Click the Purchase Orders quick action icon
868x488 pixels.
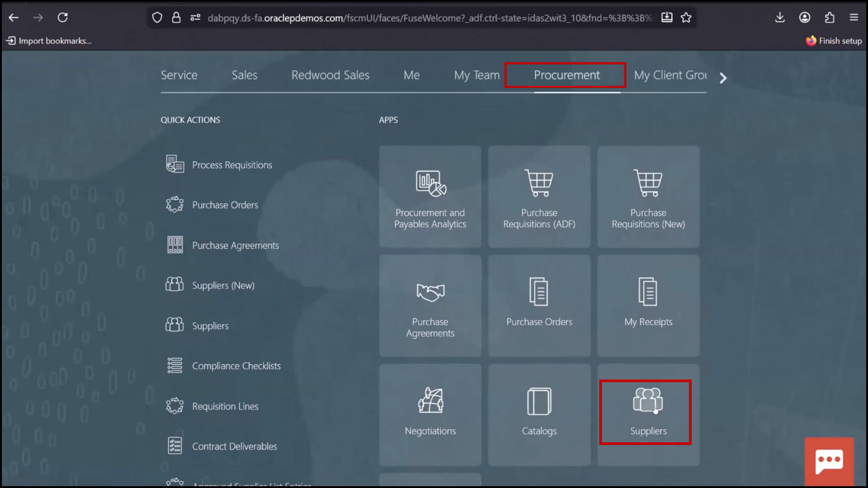pyautogui.click(x=175, y=205)
